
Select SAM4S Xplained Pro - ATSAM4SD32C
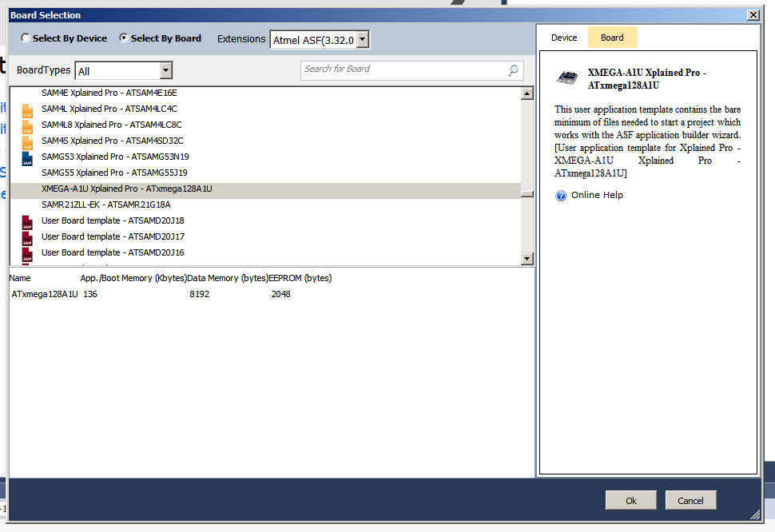(x=112, y=141)
